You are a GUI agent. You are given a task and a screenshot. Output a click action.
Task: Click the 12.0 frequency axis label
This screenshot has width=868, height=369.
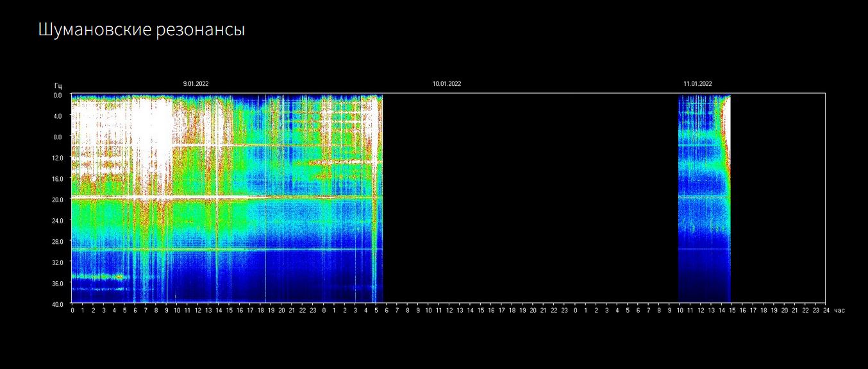(x=57, y=158)
